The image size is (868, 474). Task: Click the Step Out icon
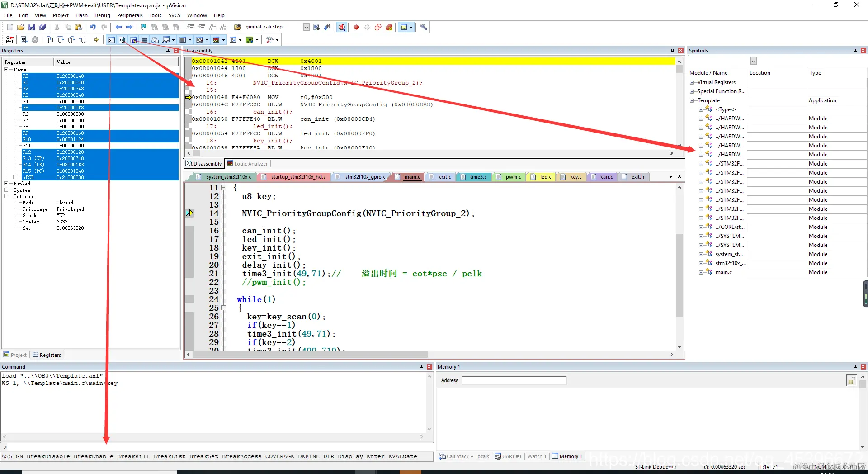(72, 40)
